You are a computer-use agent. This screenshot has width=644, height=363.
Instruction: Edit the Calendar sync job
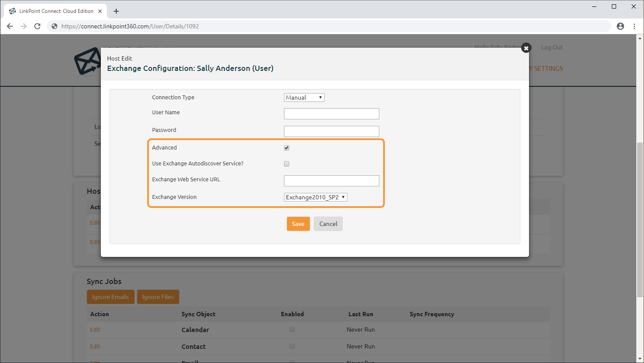(x=95, y=329)
